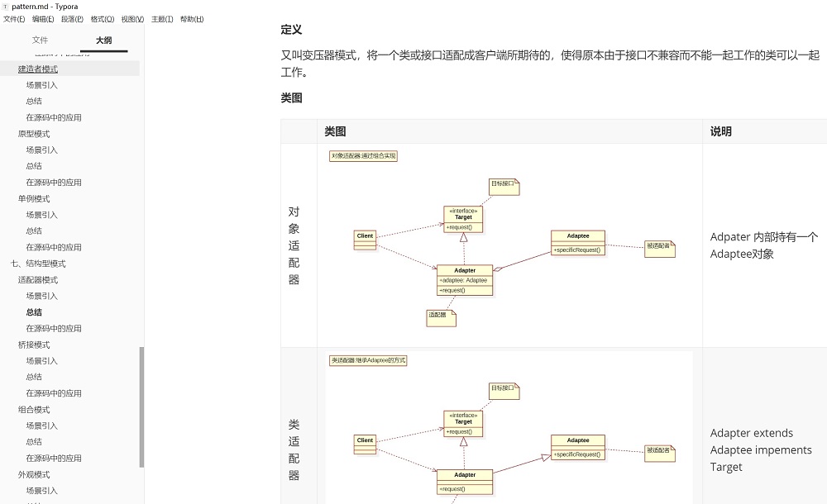Open the 文件(F) menu
This screenshot has width=827, height=504.
pyautogui.click(x=14, y=19)
